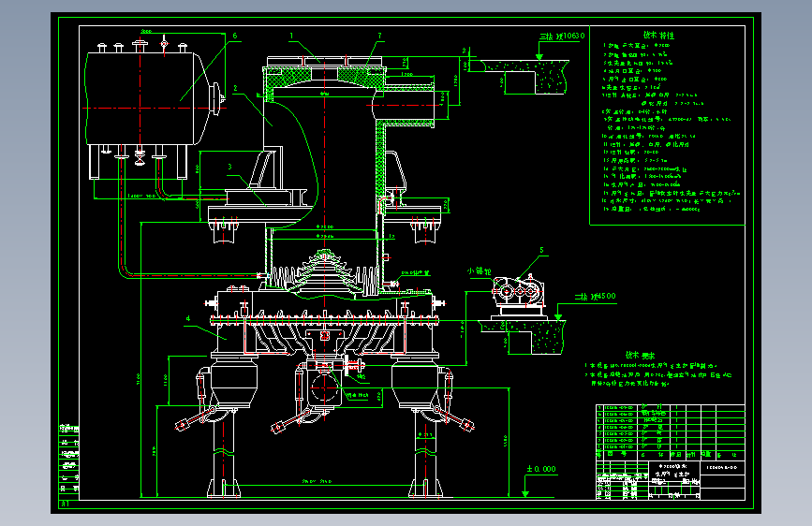Select the ±0.000 ground level label

coord(541,469)
